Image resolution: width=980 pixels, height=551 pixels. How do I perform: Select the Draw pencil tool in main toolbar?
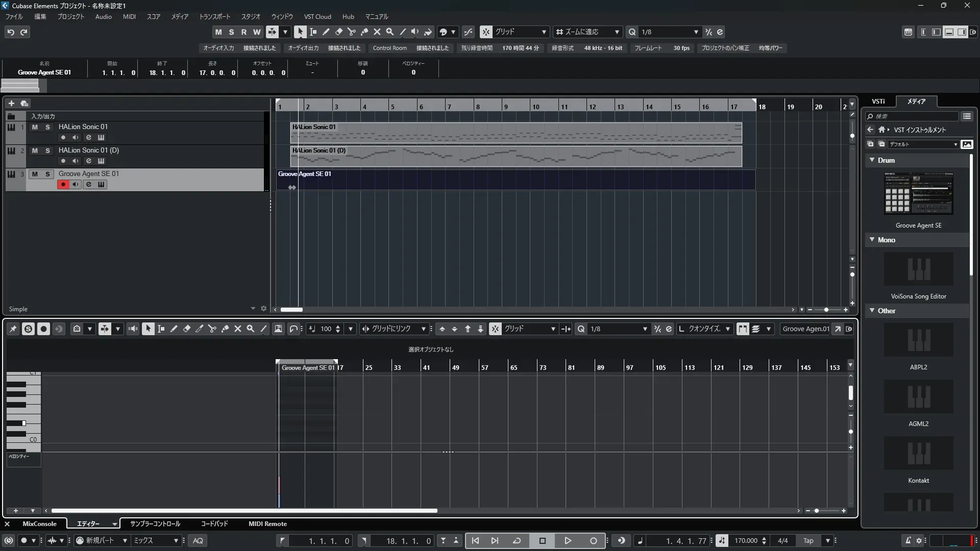326,32
